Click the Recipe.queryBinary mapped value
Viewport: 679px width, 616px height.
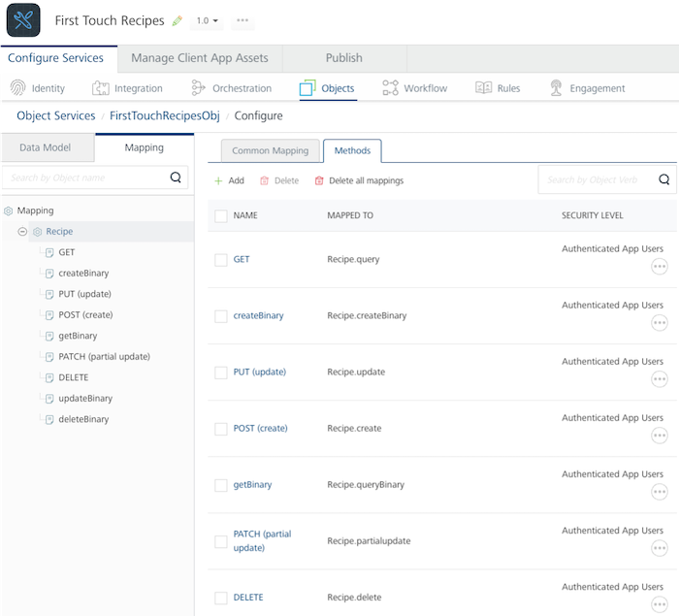[x=366, y=485]
